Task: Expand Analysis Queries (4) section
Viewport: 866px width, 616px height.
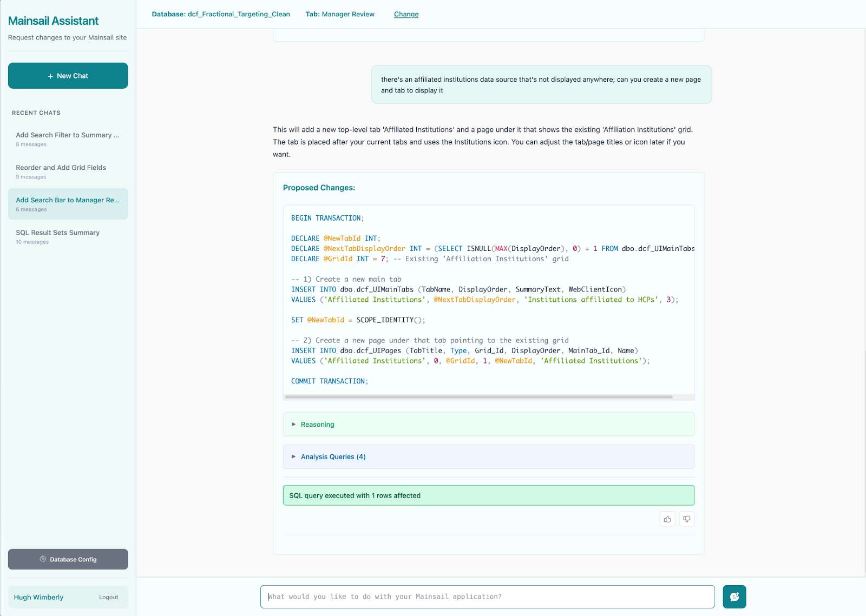Action: (x=489, y=457)
